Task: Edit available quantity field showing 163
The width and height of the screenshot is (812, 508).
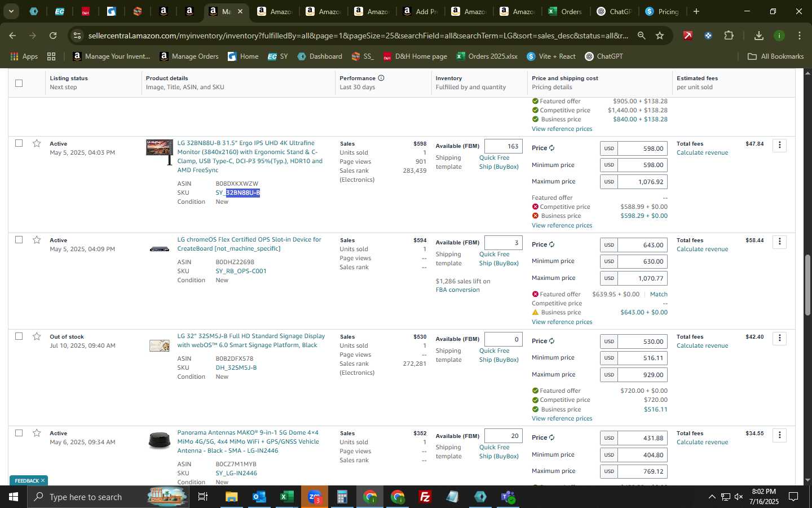Action: 503,146
